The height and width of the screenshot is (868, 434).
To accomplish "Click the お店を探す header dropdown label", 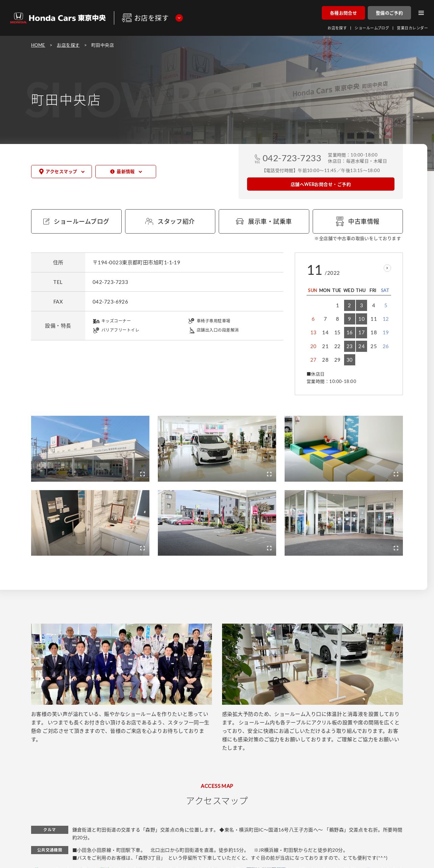I will tap(151, 18).
